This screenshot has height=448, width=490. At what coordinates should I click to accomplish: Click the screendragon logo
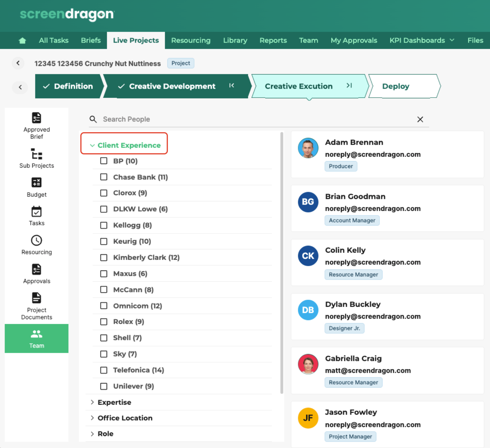[67, 14]
